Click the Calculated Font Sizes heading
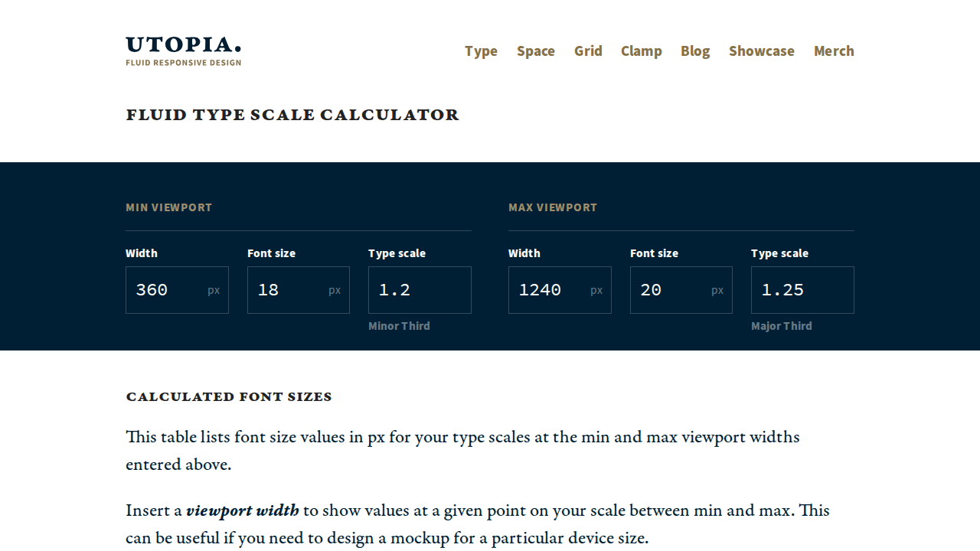 tap(229, 396)
